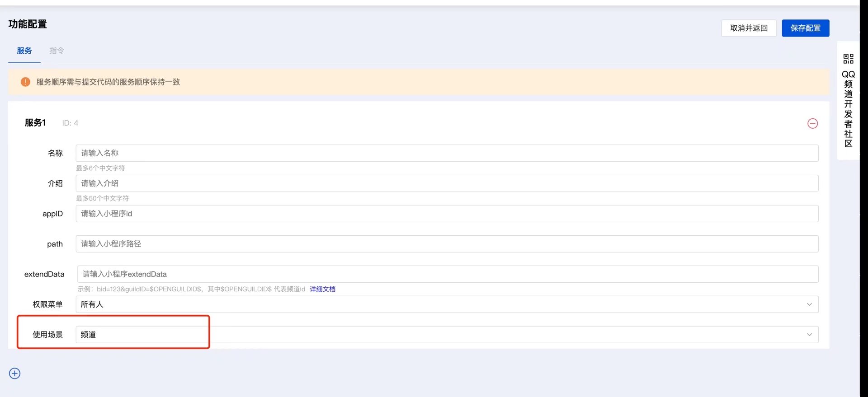The image size is (868, 397).
Task: Switch to the 指令 tab
Action: pos(57,51)
